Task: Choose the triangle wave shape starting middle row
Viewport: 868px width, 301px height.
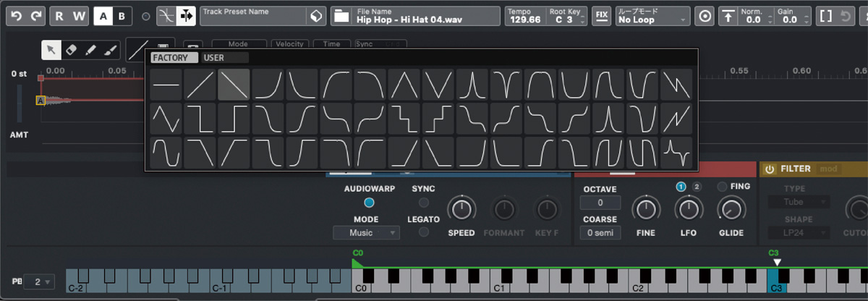Action: pos(166,118)
